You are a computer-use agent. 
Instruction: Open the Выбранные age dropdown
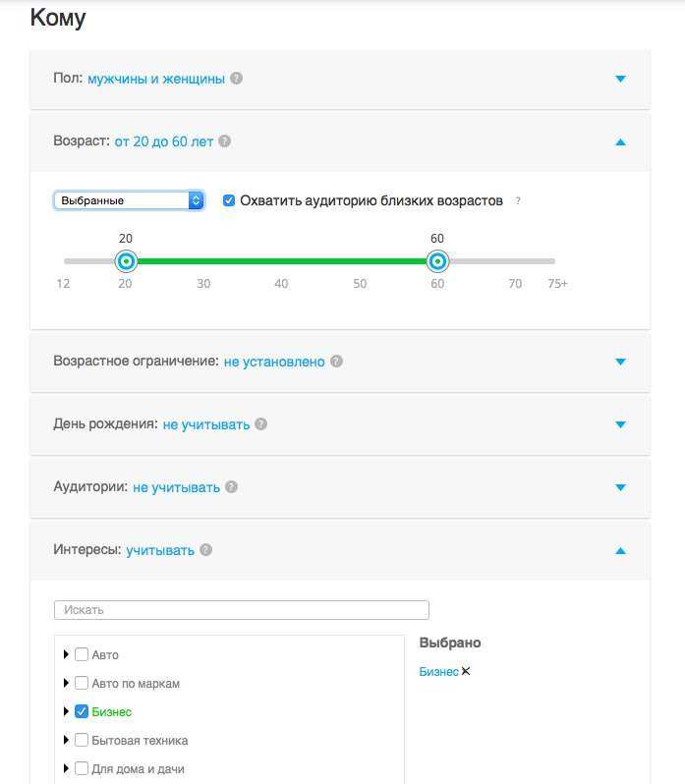[129, 200]
